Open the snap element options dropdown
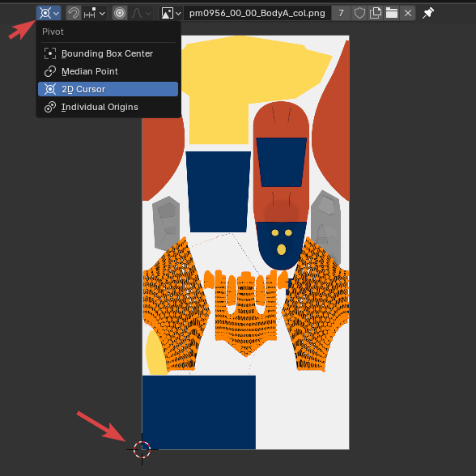 pyautogui.click(x=95, y=13)
